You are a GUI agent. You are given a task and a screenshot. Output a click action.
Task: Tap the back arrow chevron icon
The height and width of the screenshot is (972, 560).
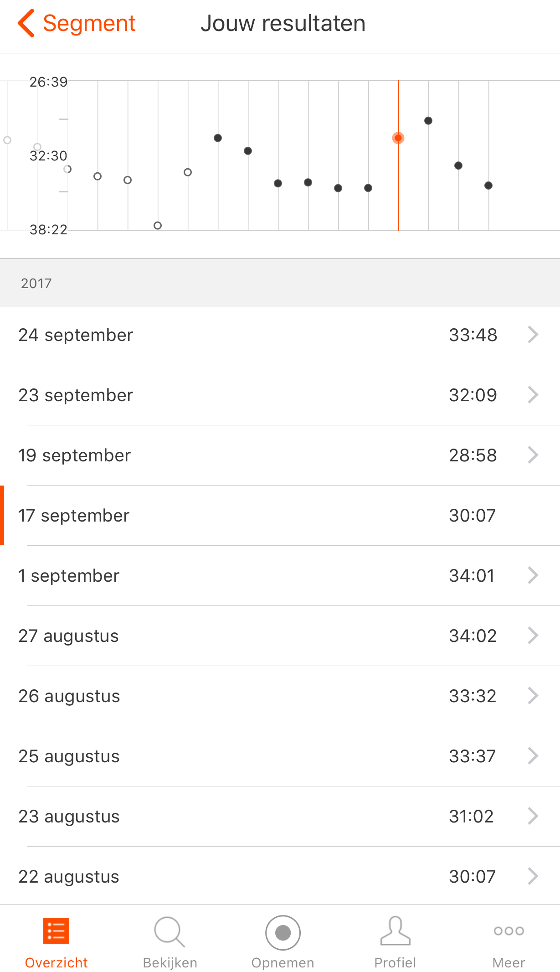26,23
